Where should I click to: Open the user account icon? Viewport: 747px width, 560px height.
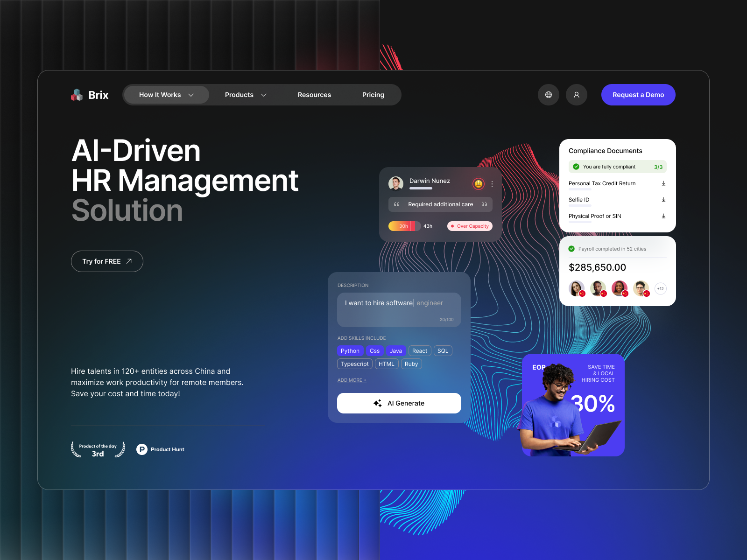click(577, 95)
